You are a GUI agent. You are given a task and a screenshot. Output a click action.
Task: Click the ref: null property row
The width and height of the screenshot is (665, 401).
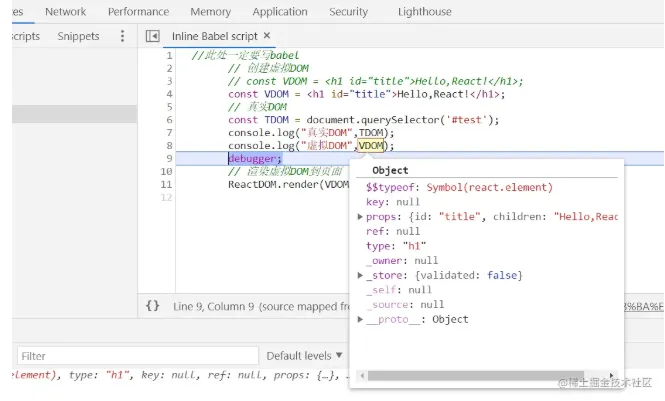(393, 231)
